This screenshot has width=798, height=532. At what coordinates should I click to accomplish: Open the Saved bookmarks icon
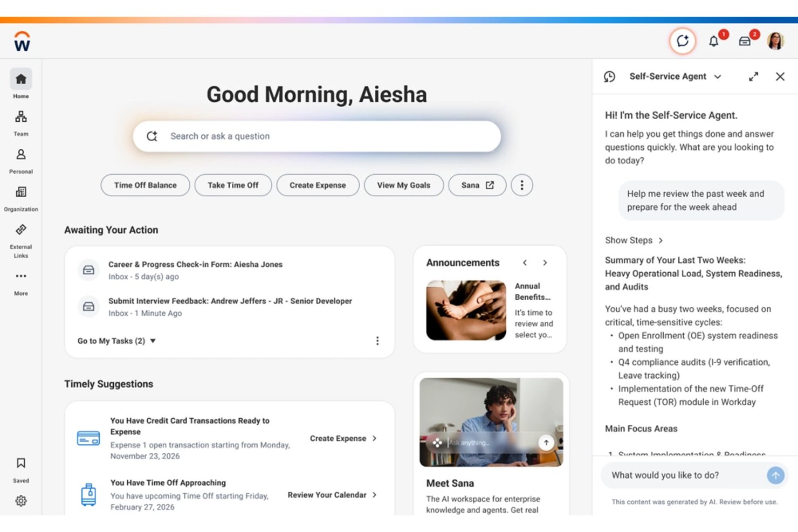[21, 463]
